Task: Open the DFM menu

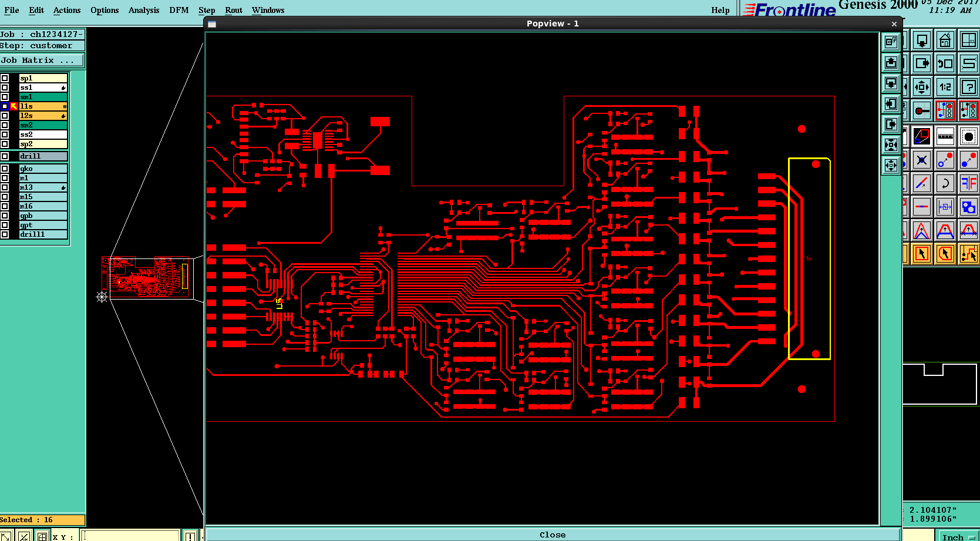Action: pos(179,10)
